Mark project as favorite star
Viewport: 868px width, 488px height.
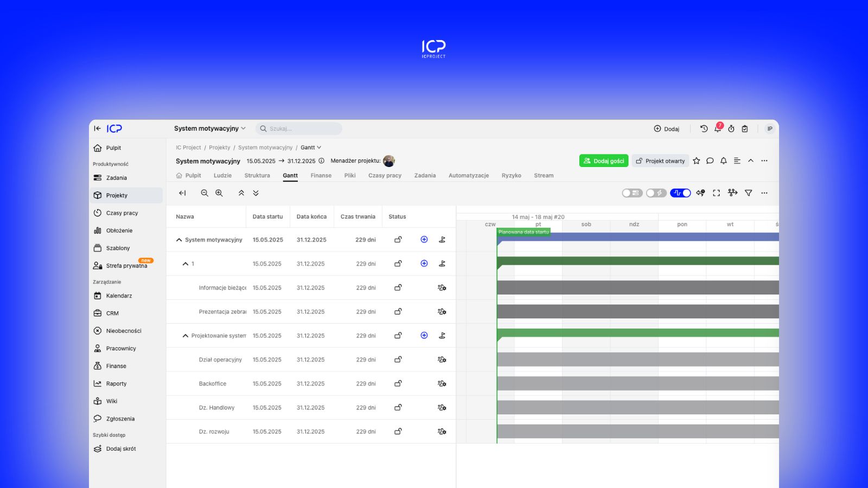(x=697, y=160)
